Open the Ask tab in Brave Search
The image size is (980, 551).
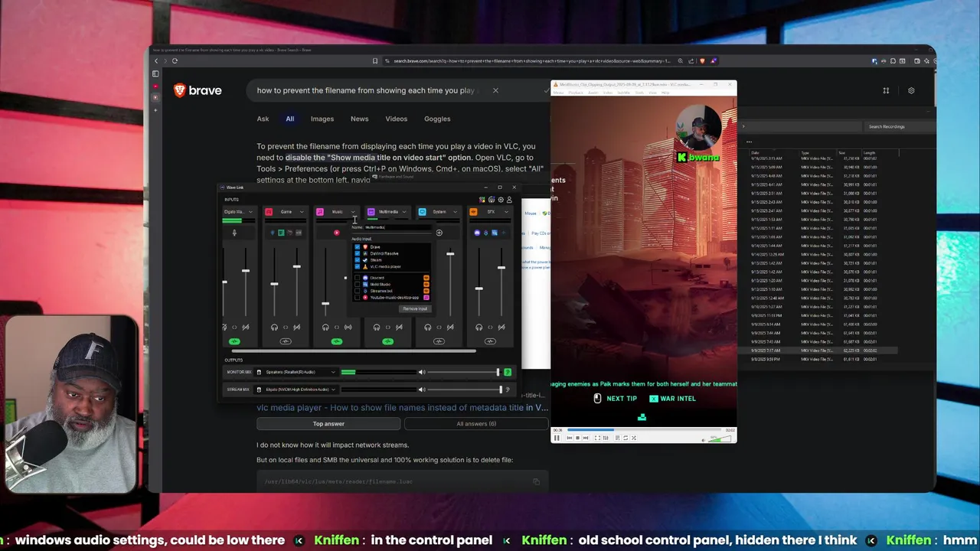(263, 119)
